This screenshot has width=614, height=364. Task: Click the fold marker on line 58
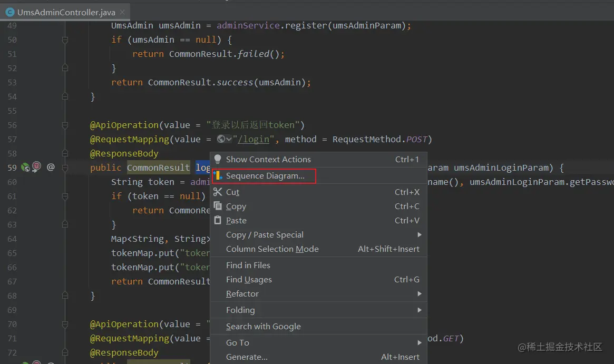(65, 153)
